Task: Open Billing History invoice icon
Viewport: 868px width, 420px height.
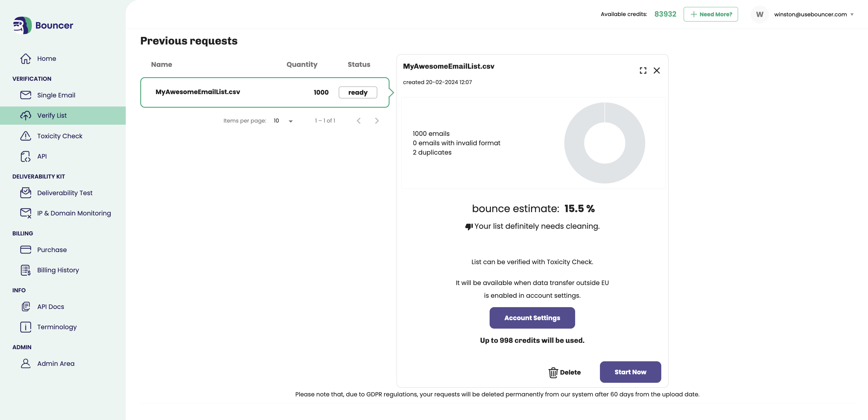Action: click(26, 270)
